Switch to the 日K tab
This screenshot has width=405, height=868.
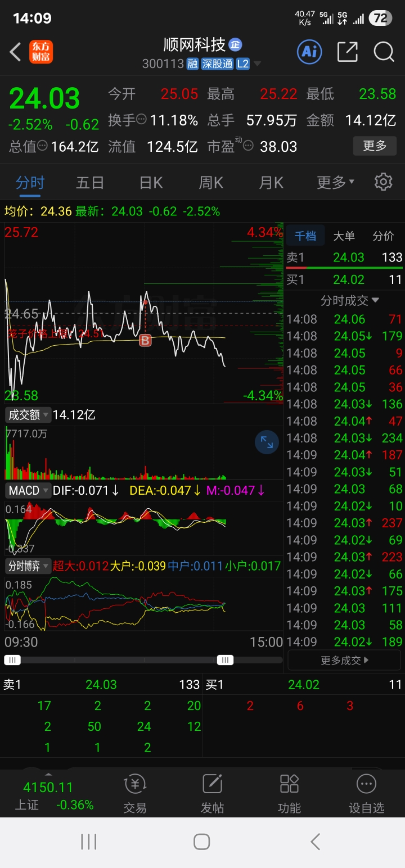151,182
